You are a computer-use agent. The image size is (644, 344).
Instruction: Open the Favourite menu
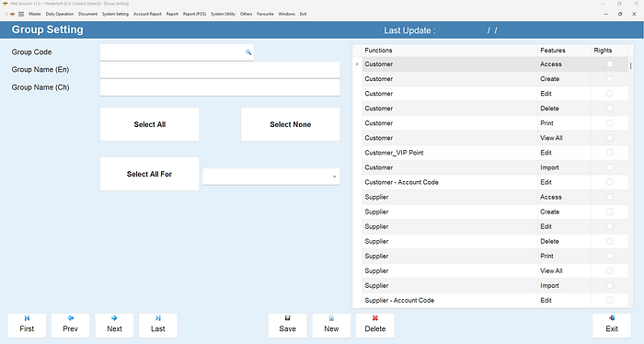coord(265,14)
